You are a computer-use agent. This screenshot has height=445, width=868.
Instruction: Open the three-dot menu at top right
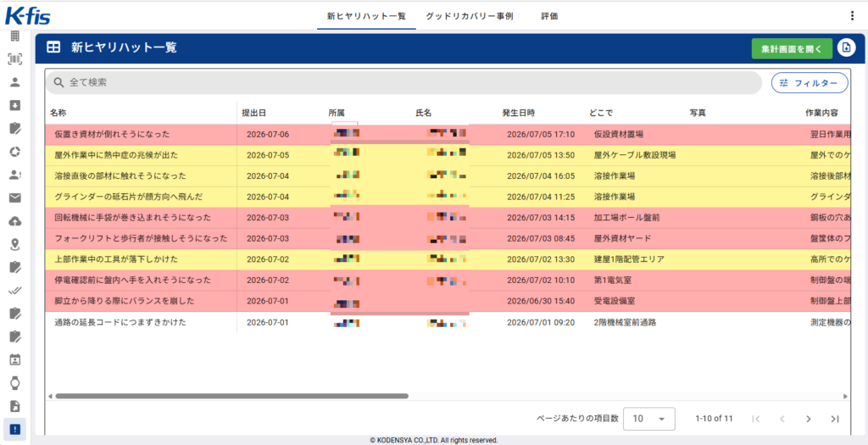[852, 16]
